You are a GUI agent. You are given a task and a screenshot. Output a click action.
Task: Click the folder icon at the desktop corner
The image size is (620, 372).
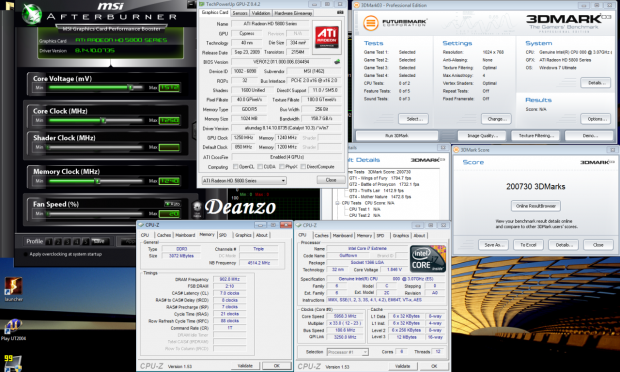[10, 6]
